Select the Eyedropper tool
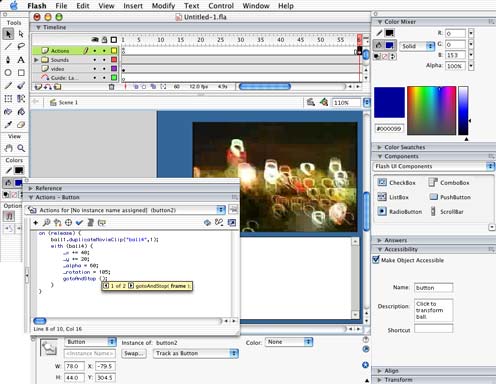The image size is (496, 384). (x=8, y=124)
